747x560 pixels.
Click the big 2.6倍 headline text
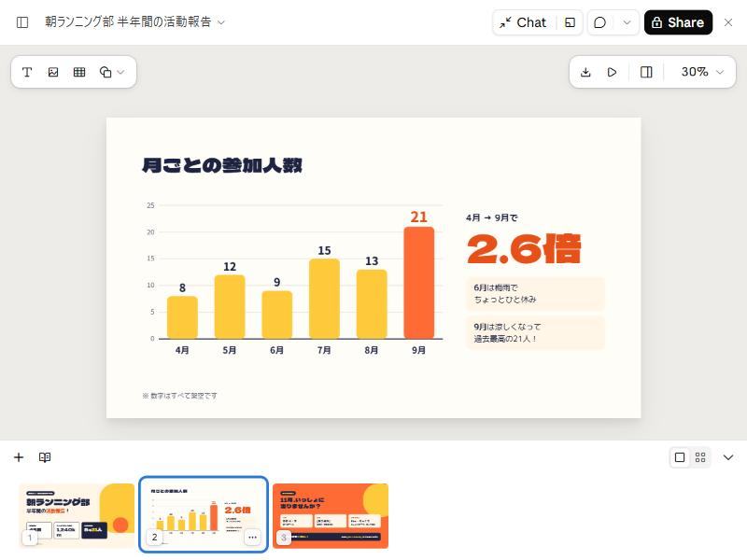(x=524, y=248)
